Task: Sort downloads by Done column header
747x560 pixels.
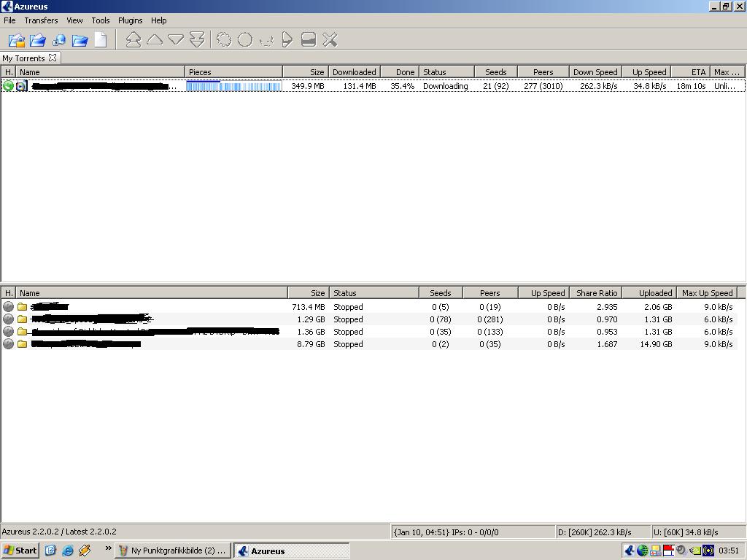Action: (400, 72)
